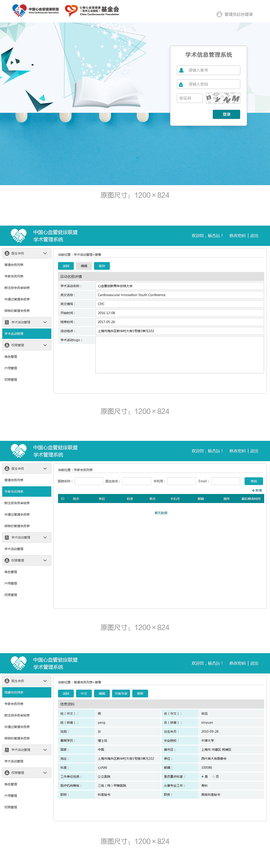Click the heart handshake logo on the 专家会员列表 page
270x868 pixels.
[18, 451]
